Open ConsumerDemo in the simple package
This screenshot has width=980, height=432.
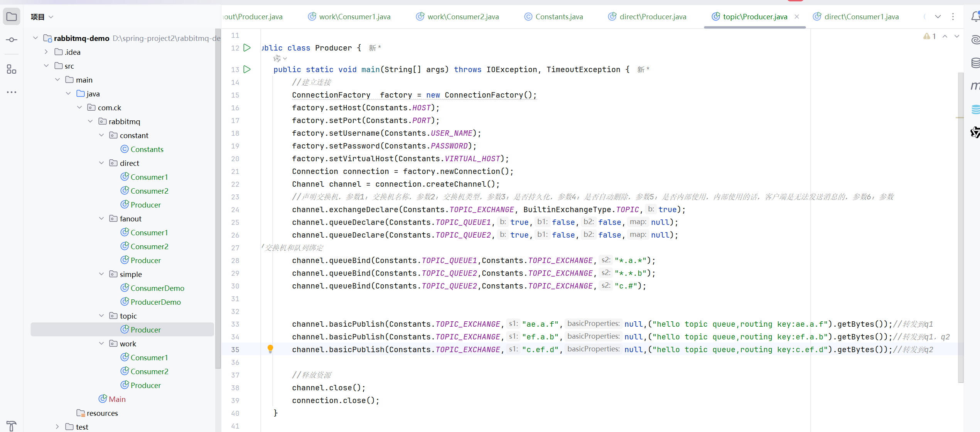click(157, 288)
